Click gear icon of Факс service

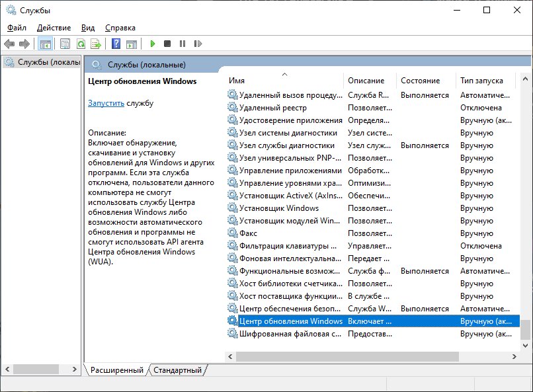point(233,233)
